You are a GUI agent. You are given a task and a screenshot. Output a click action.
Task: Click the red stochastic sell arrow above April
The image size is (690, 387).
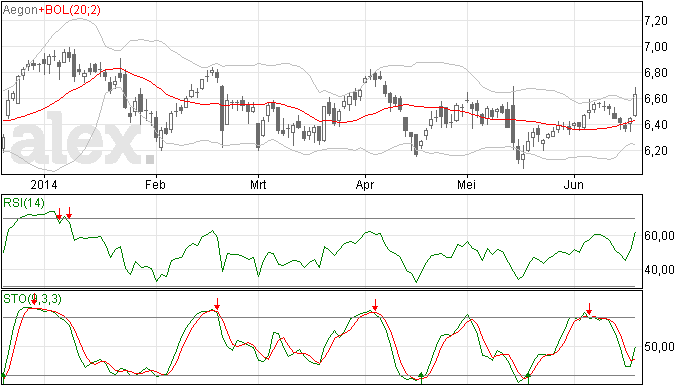[x=375, y=305]
